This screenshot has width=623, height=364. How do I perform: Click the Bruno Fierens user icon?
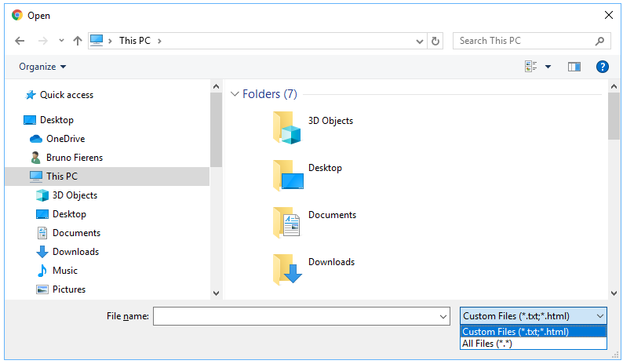pyautogui.click(x=35, y=158)
